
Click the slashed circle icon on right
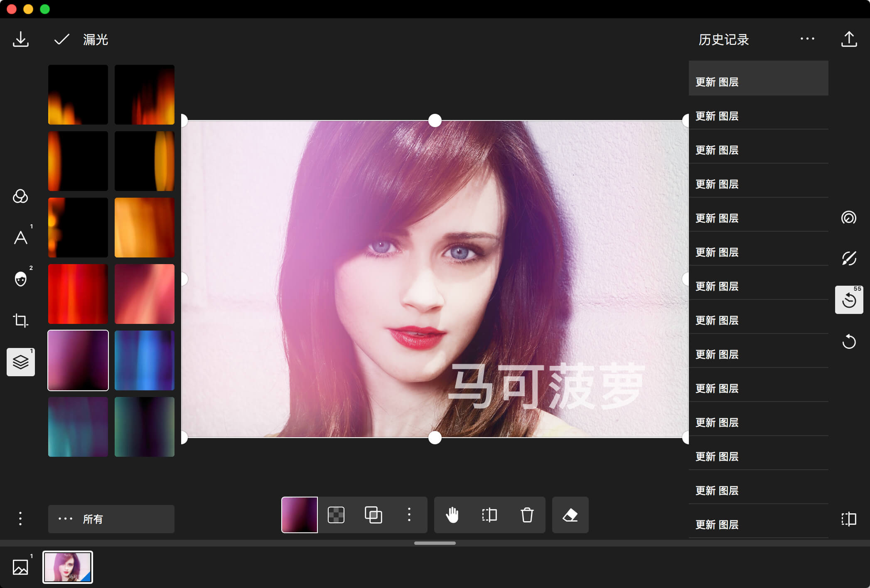(x=849, y=258)
